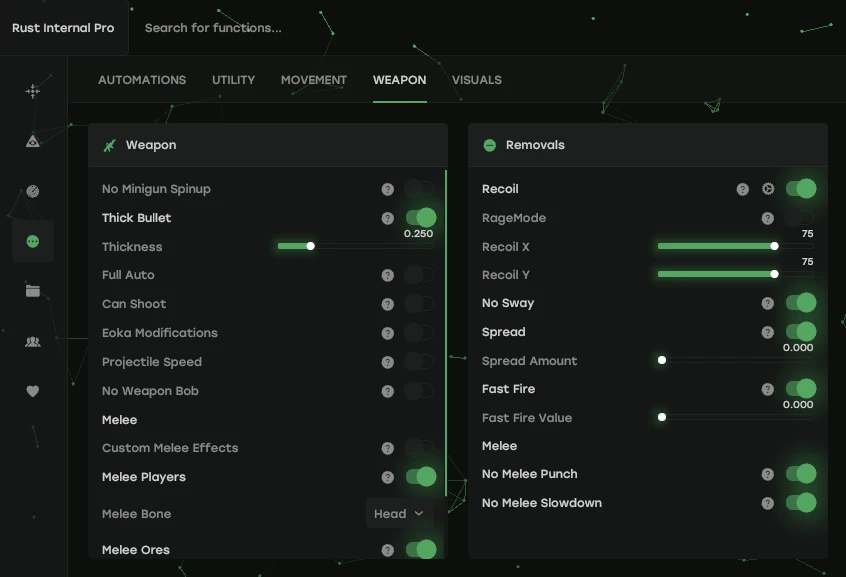This screenshot has height=577, width=846.
Task: Switch to the VISUALS tab
Action: click(x=477, y=80)
